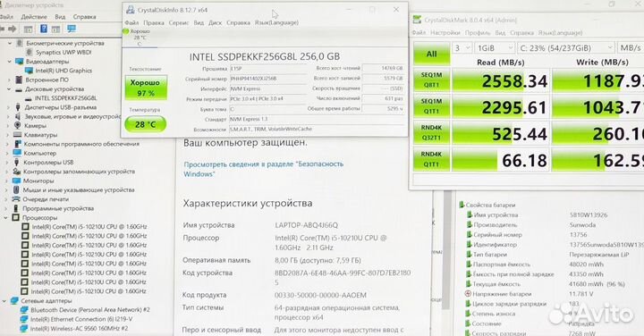The height and width of the screenshot is (336, 644).
Task: Open the C: 23% drive selection dropdown
Action: (x=566, y=48)
